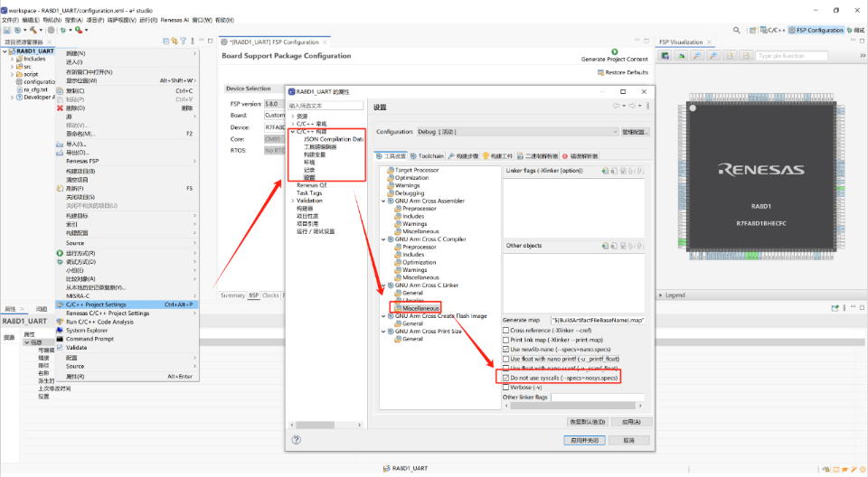Toggle Verbose (-v) checkbox
The height and width of the screenshot is (477, 868).
[x=505, y=388]
